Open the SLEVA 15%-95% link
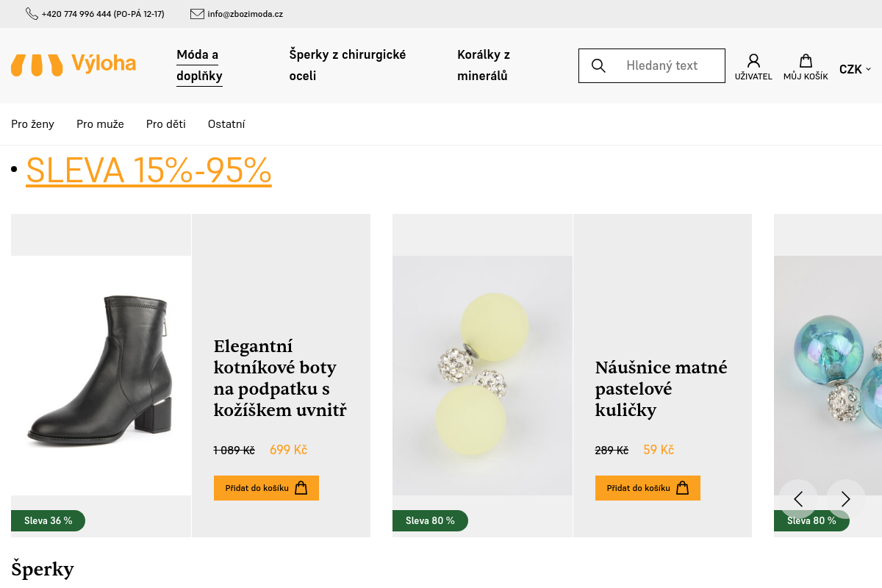 coord(148,171)
